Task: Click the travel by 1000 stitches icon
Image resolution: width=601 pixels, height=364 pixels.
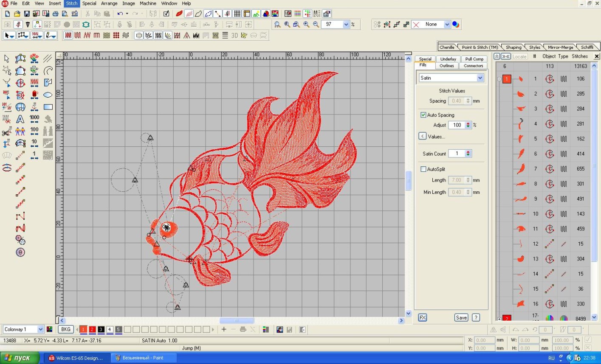Action: click(34, 119)
